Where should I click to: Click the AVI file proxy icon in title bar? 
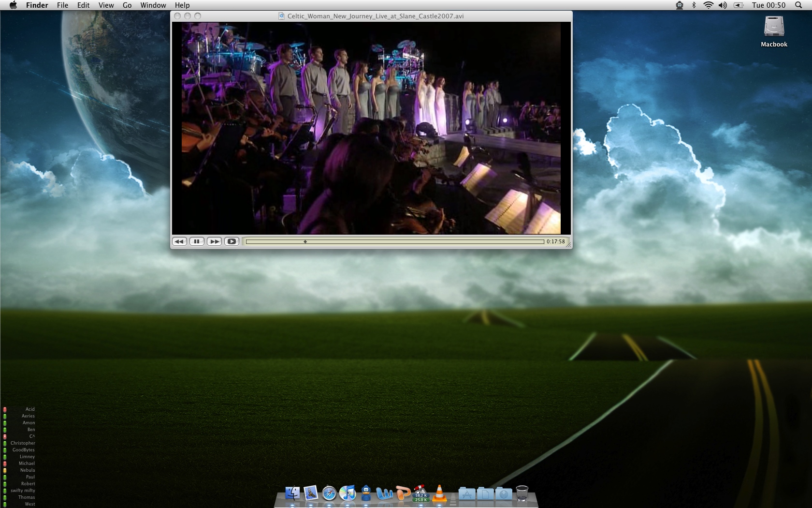coord(281,16)
